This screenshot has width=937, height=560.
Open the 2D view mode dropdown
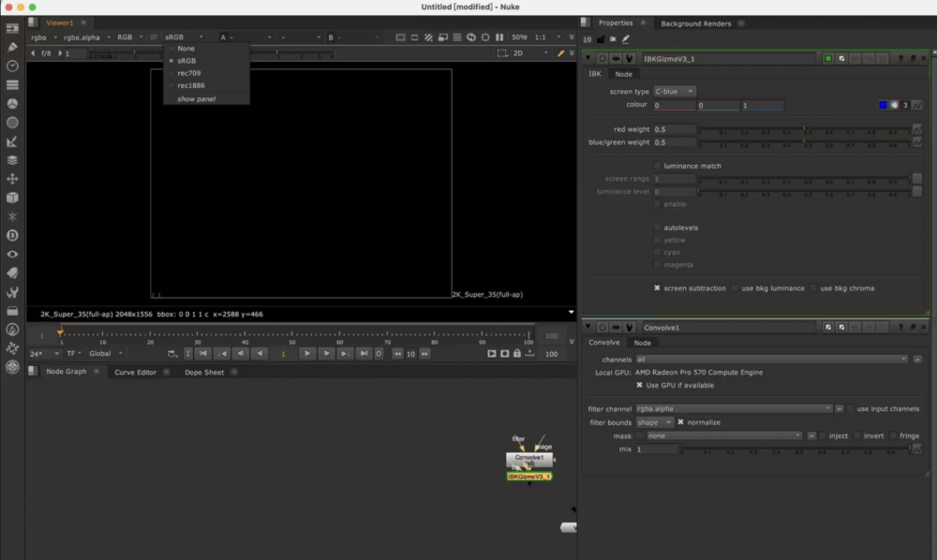tap(530, 53)
